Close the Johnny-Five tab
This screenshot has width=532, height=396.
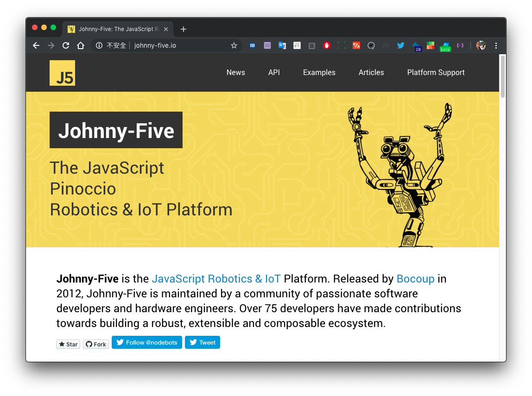pyautogui.click(x=166, y=29)
